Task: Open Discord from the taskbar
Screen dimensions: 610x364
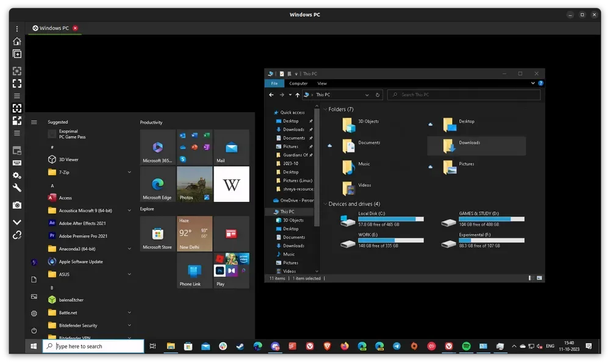Action: pyautogui.click(x=275, y=346)
